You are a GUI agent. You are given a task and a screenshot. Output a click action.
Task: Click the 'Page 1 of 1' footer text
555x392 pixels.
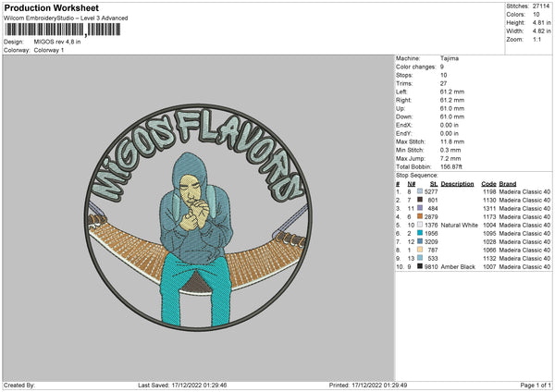(536, 385)
